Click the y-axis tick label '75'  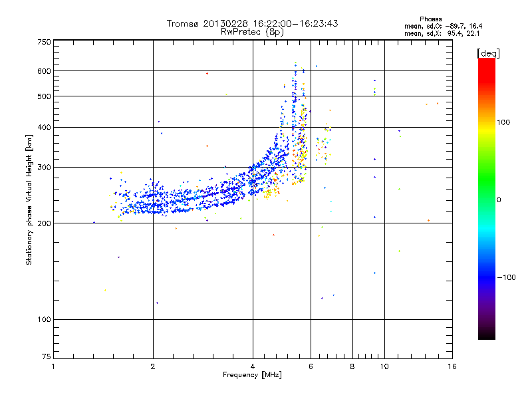(47, 356)
